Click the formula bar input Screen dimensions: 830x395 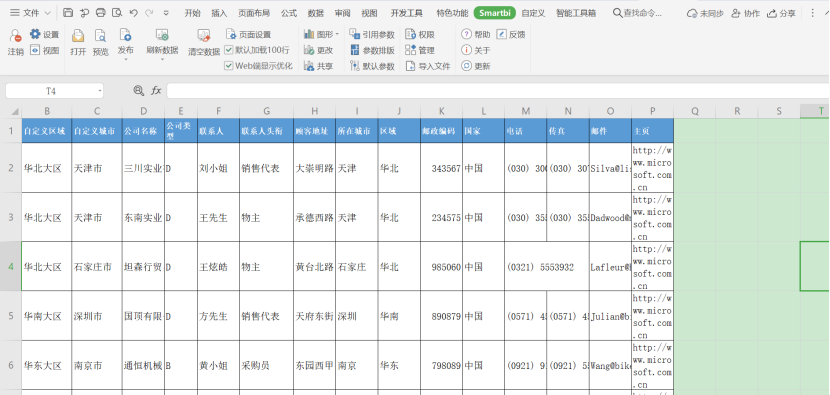point(498,91)
